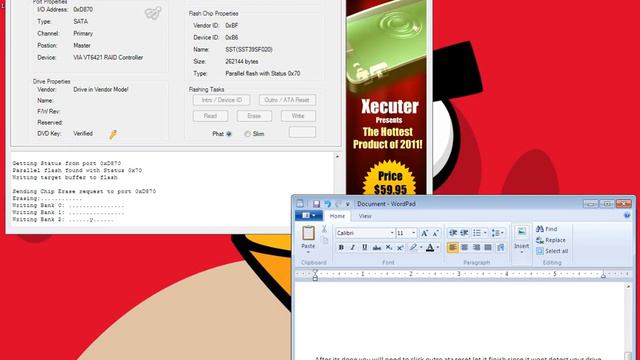Open line spacing options

coord(497,233)
